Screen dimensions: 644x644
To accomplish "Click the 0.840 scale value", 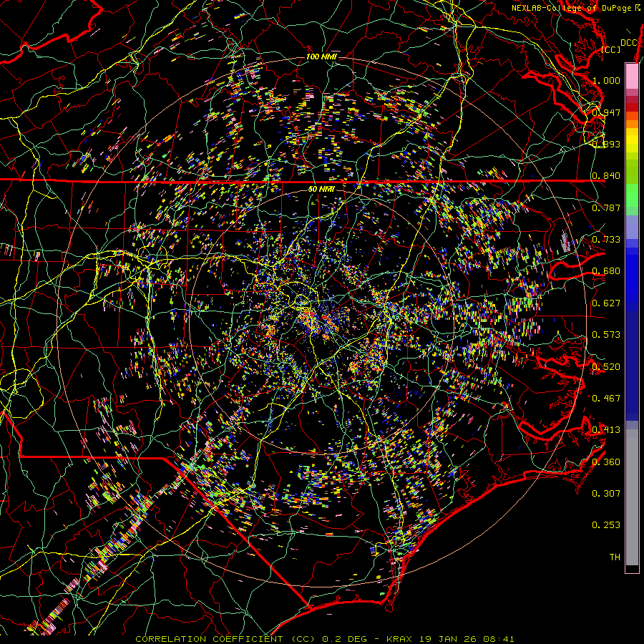I will 606,175.
